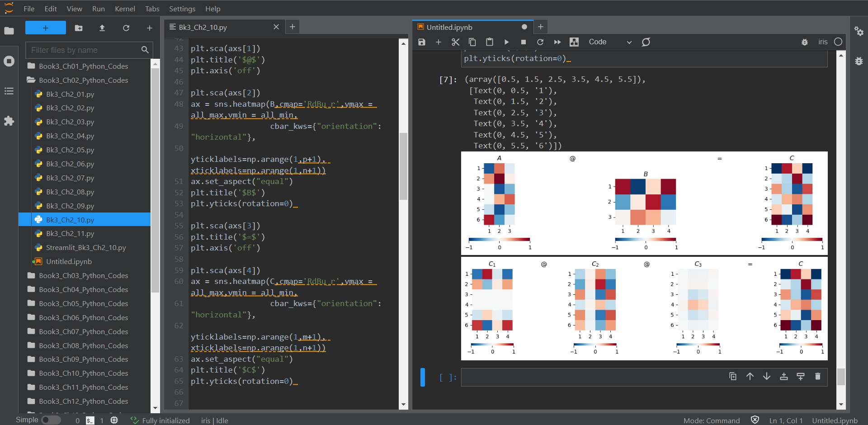The image size is (868, 425).
Task: Click the notebook trust shield icon in status bar
Action: (755, 420)
